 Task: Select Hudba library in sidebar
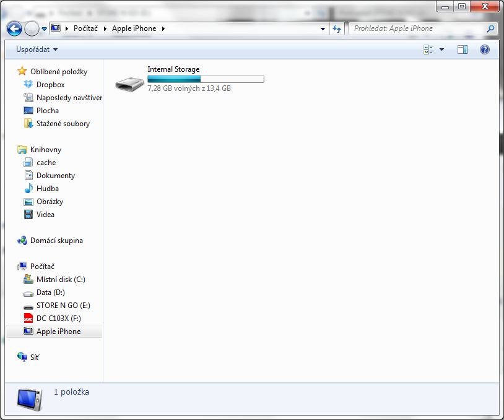pos(48,189)
